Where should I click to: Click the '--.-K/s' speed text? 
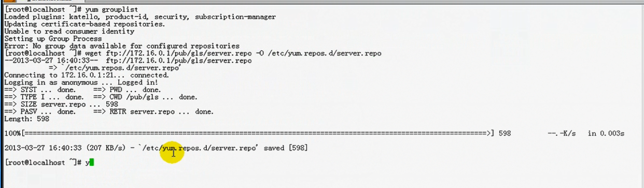(x=562, y=134)
